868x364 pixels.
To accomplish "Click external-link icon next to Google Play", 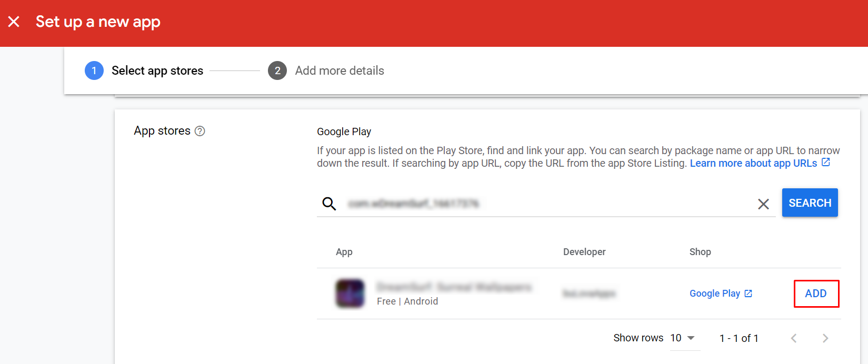I will coord(749,294).
